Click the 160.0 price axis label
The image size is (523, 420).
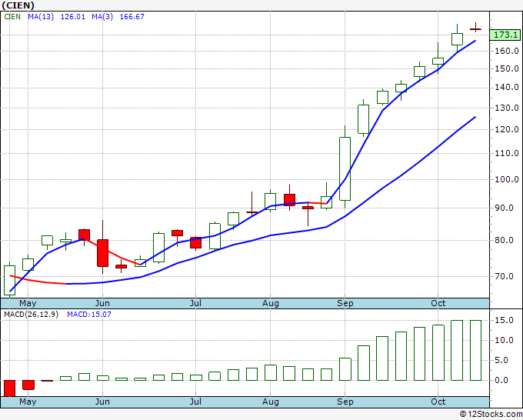508,51
